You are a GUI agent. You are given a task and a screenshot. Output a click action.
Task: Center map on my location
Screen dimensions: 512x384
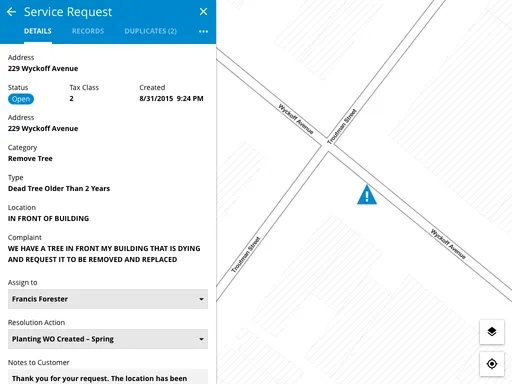click(492, 364)
